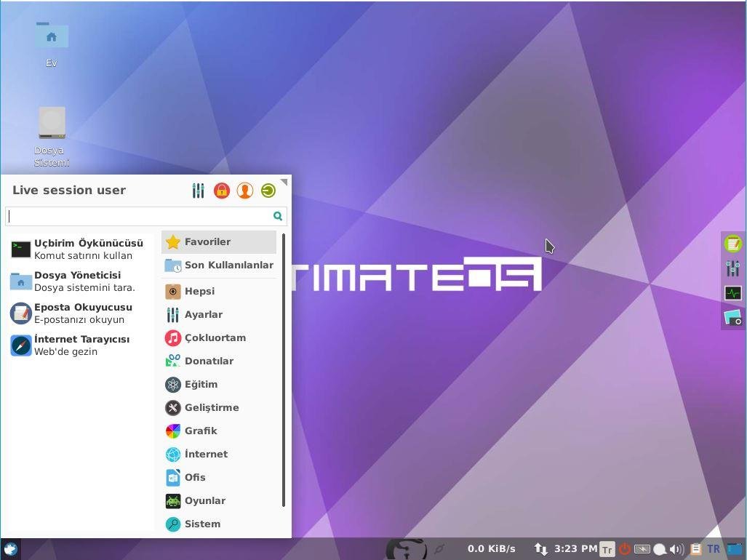Viewport: 747px width, 560px height.
Task: Click the menu resize corner triangle
Action: click(x=284, y=181)
